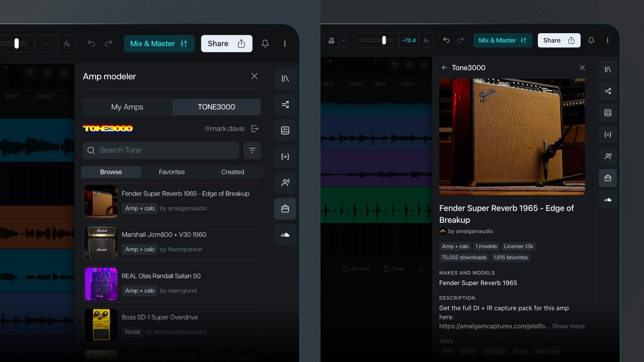Click the 75,052 downloads badge
The image size is (644, 362).
tap(464, 257)
